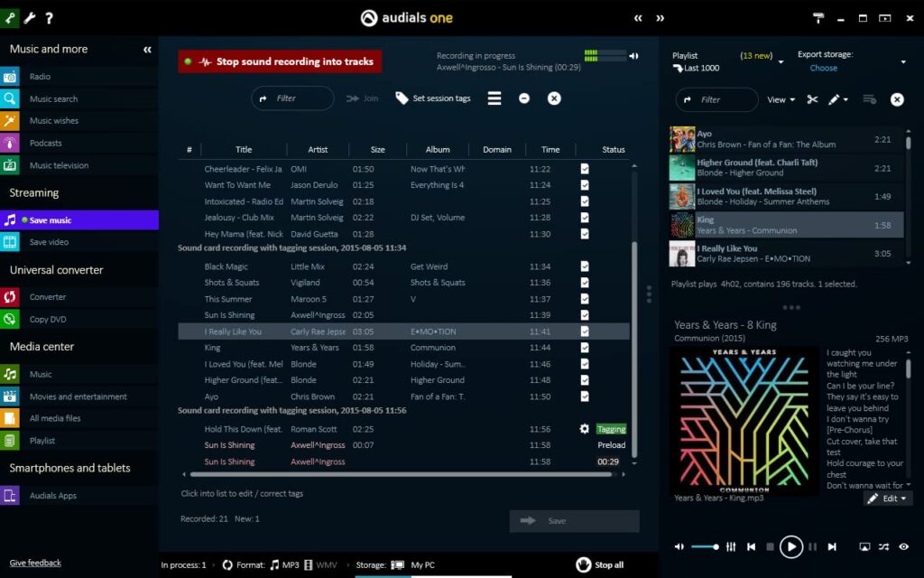Toggle the checkbox for Intoxicated track
The height and width of the screenshot is (578, 924).
point(585,201)
